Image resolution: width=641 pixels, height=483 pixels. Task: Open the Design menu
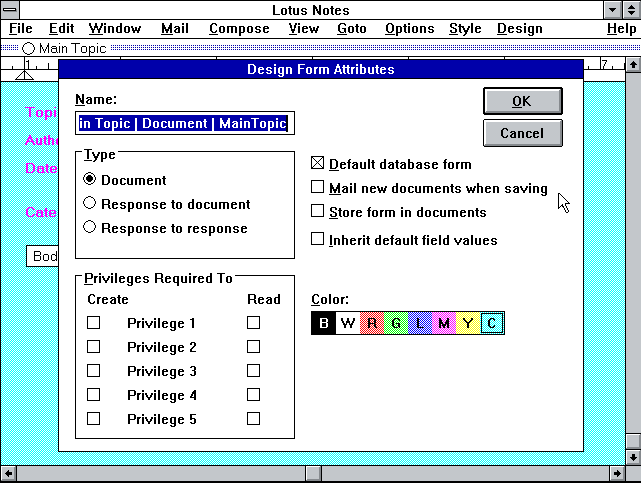pos(519,29)
